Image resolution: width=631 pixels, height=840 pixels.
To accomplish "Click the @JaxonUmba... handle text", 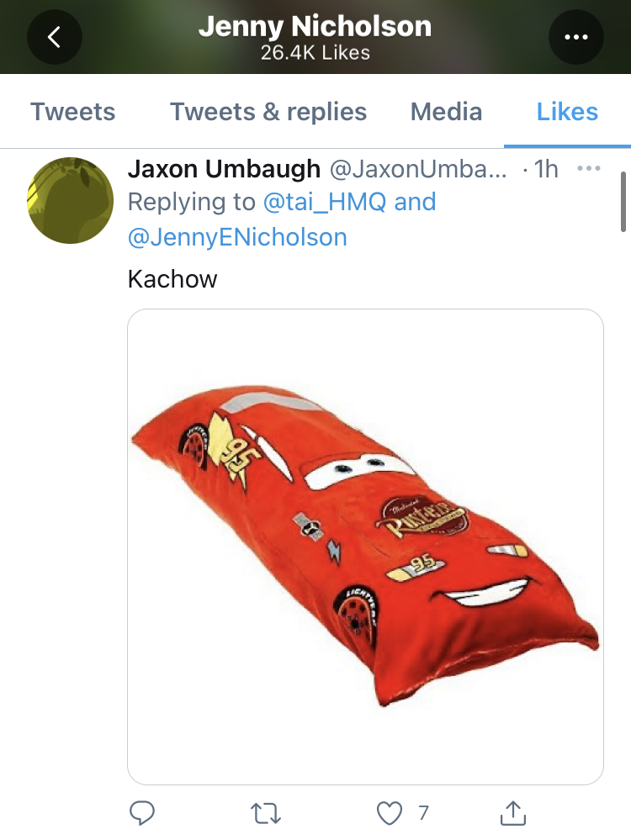I will (x=417, y=169).
